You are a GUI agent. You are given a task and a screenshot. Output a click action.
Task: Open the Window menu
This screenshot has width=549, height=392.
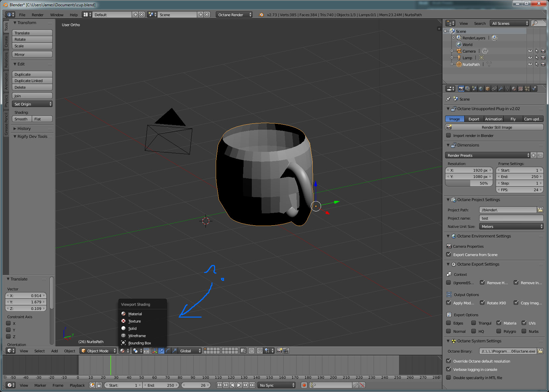point(57,15)
